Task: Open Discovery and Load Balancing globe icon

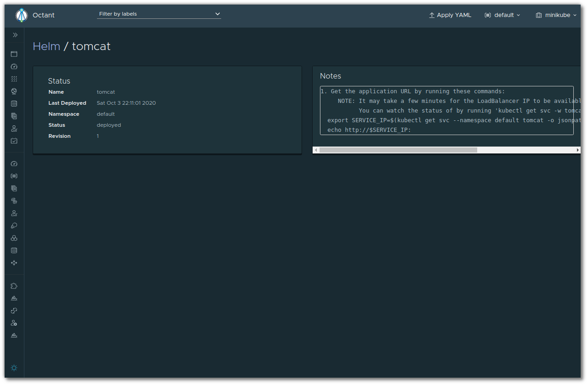Action: pos(14,91)
